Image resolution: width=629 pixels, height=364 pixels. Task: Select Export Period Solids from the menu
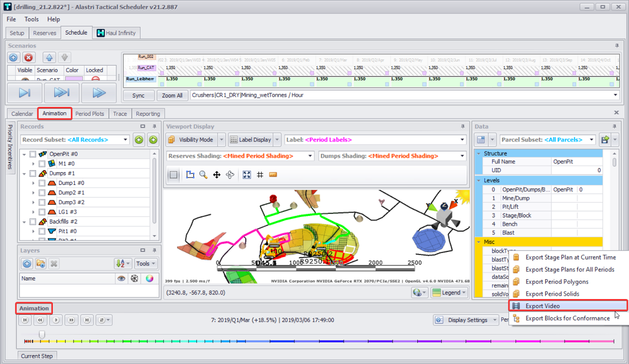point(551,294)
